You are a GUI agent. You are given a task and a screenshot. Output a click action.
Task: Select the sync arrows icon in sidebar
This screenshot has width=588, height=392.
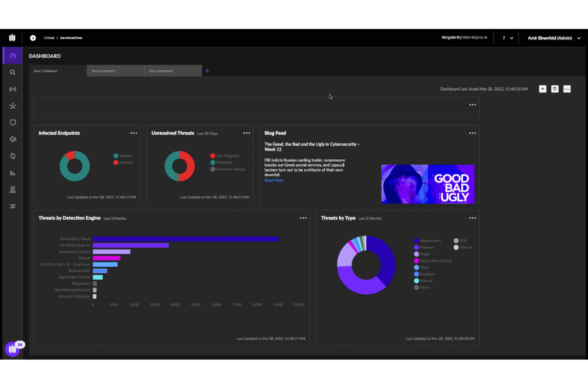(x=13, y=156)
